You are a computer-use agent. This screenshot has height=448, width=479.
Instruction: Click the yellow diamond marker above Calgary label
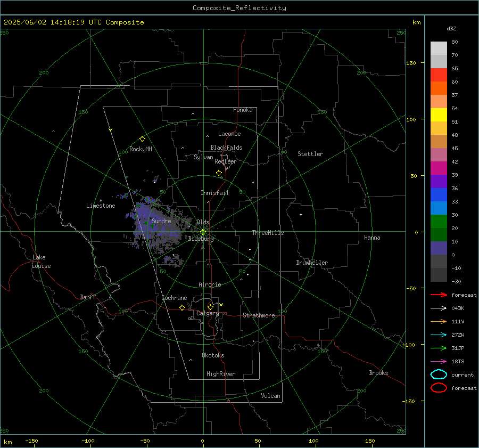pyautogui.click(x=210, y=307)
